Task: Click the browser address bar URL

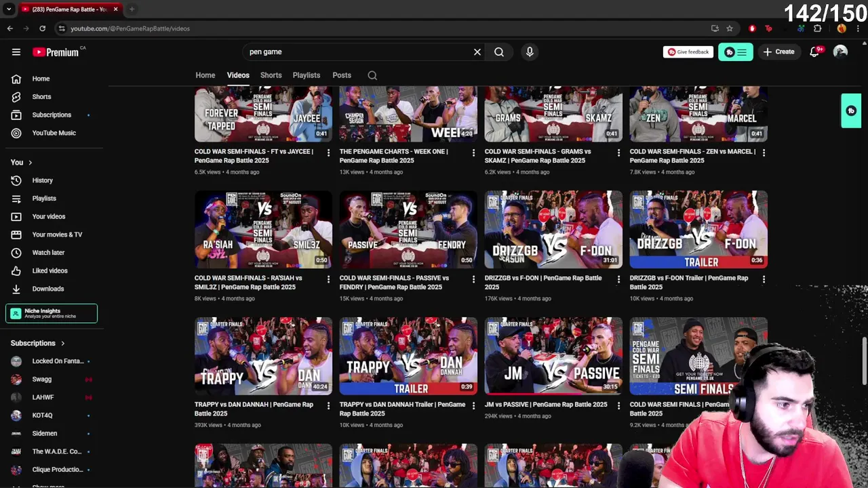Action: (130, 28)
